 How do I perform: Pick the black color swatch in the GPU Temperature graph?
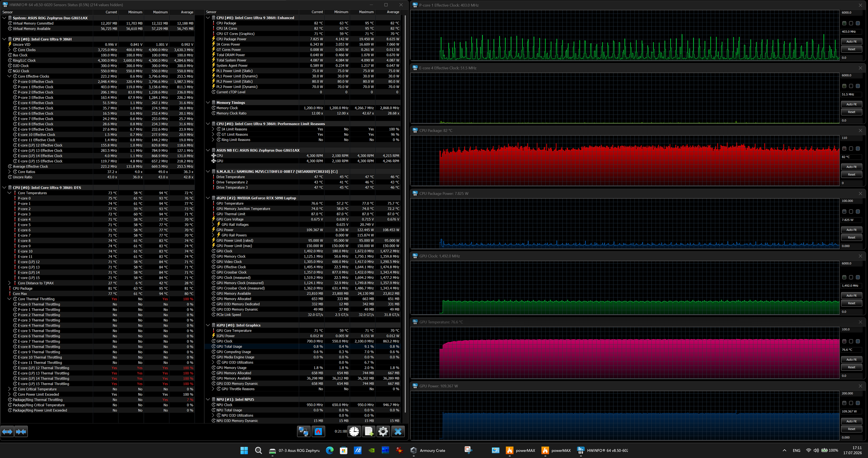click(x=851, y=341)
